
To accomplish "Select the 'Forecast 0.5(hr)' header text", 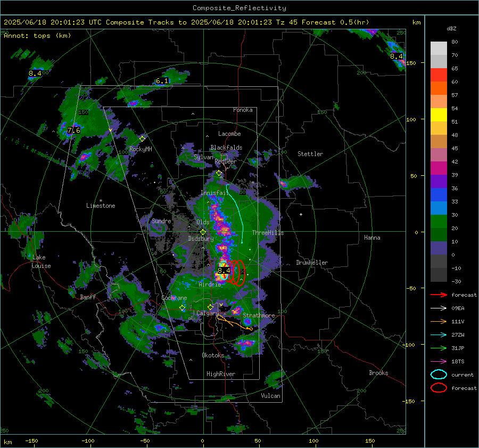I will click(x=335, y=22).
